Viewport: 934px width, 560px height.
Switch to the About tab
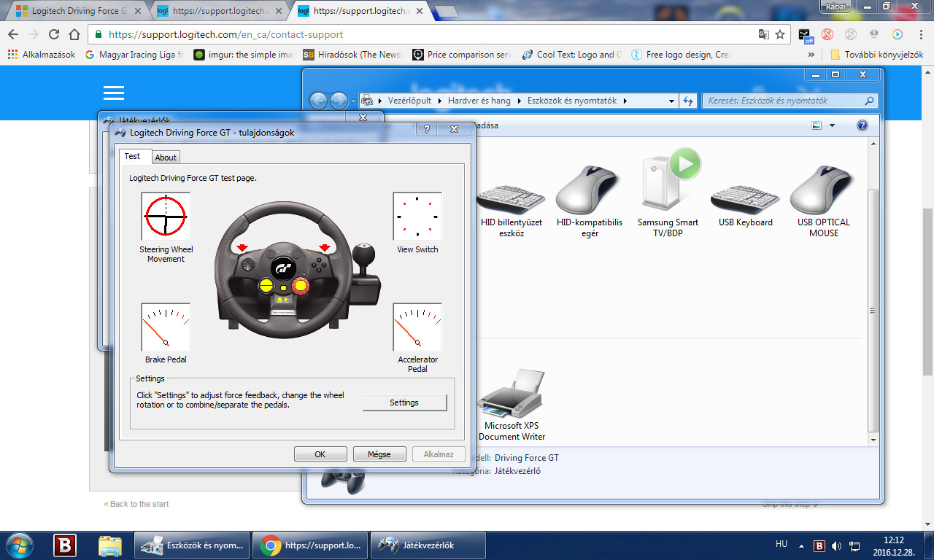(x=166, y=157)
